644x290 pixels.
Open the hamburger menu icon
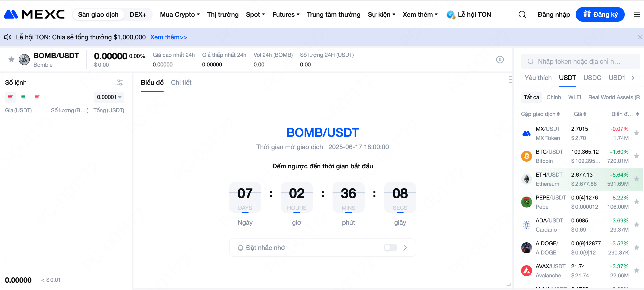637,14
